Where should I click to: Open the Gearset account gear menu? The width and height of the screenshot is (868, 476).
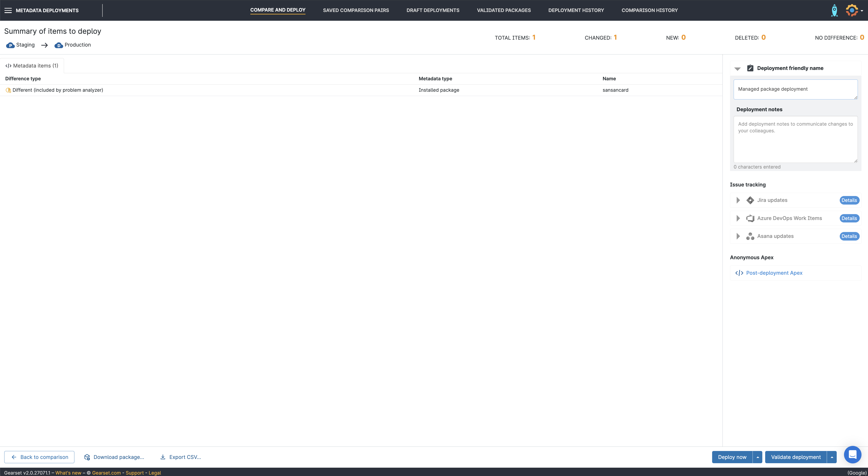pos(853,10)
